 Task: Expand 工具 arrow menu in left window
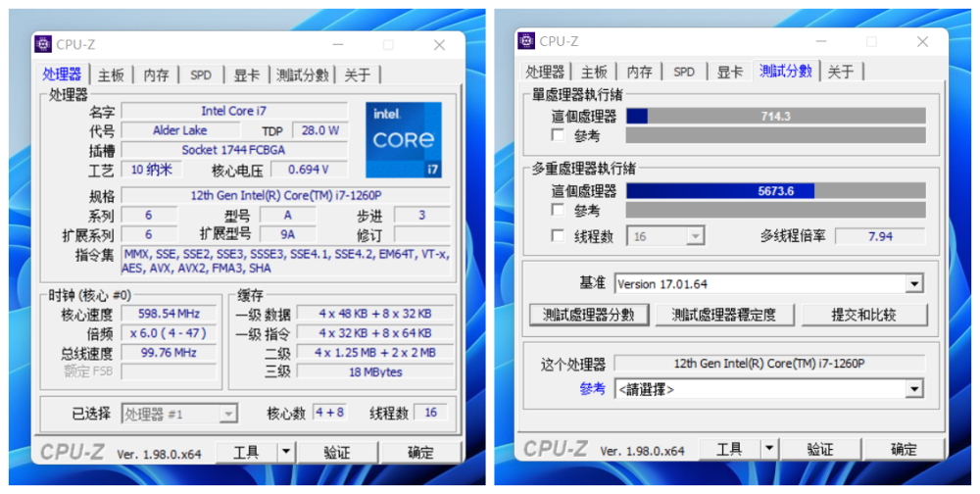(x=285, y=452)
